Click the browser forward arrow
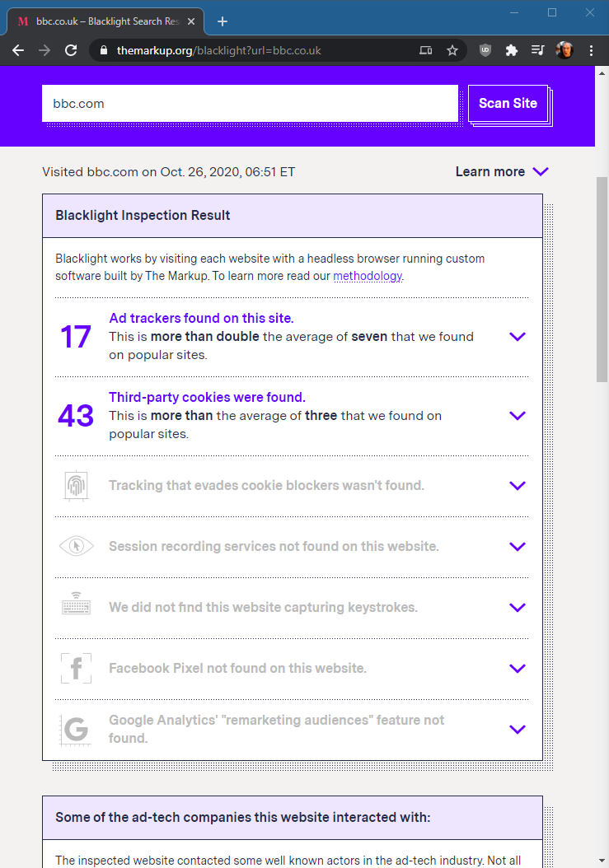This screenshot has width=609, height=868. 45,50
